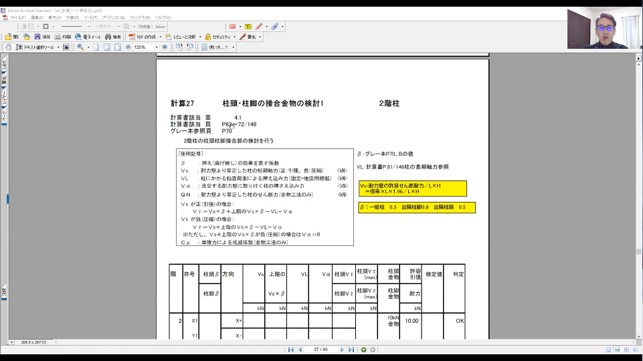Open the 編集 menu
This screenshot has height=361, width=643.
click(37, 18)
